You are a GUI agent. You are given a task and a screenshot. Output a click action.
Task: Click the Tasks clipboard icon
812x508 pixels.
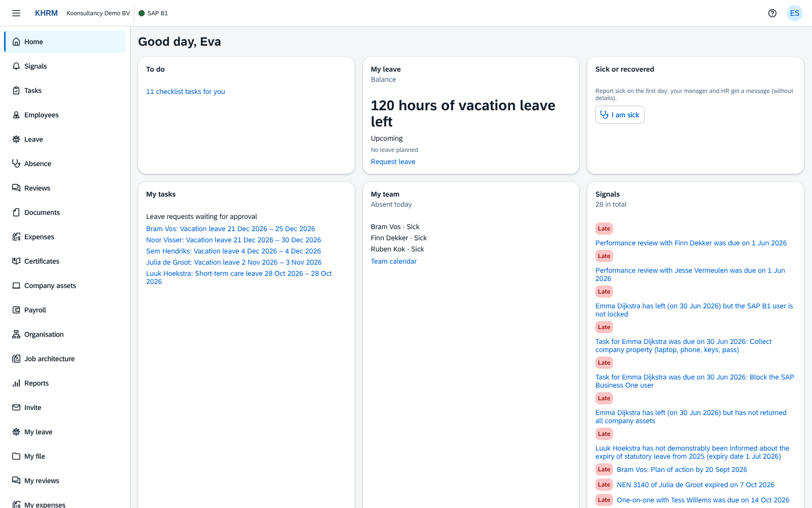point(16,90)
